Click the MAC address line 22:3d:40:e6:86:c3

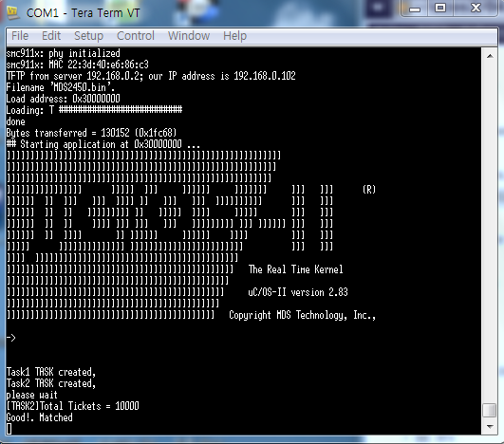pyautogui.click(x=78, y=65)
